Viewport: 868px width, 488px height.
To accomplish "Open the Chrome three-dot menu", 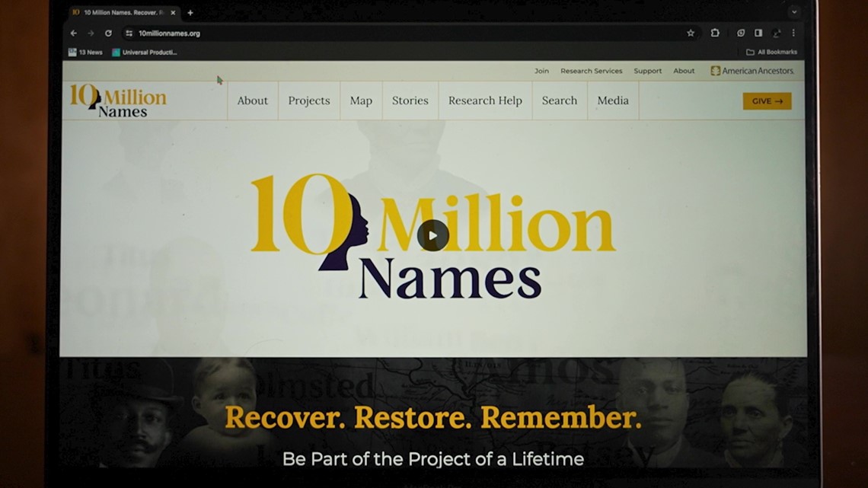I will click(793, 33).
